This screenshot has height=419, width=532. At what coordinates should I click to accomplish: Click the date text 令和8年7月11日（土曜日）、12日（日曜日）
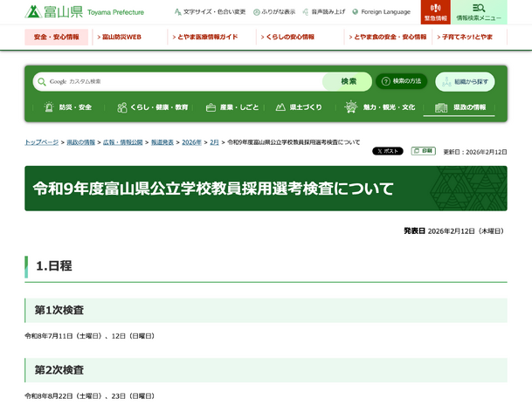coord(90,336)
